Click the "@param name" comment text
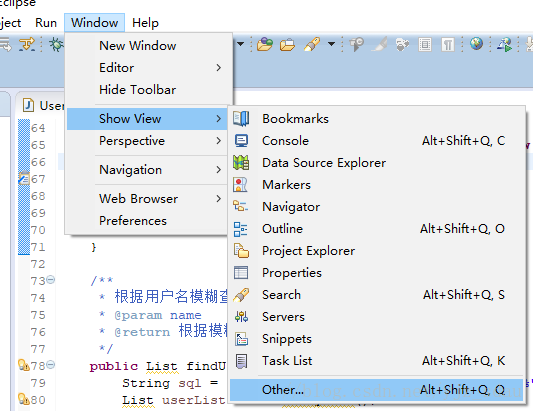Screen dimensions: 533x411 158,315
